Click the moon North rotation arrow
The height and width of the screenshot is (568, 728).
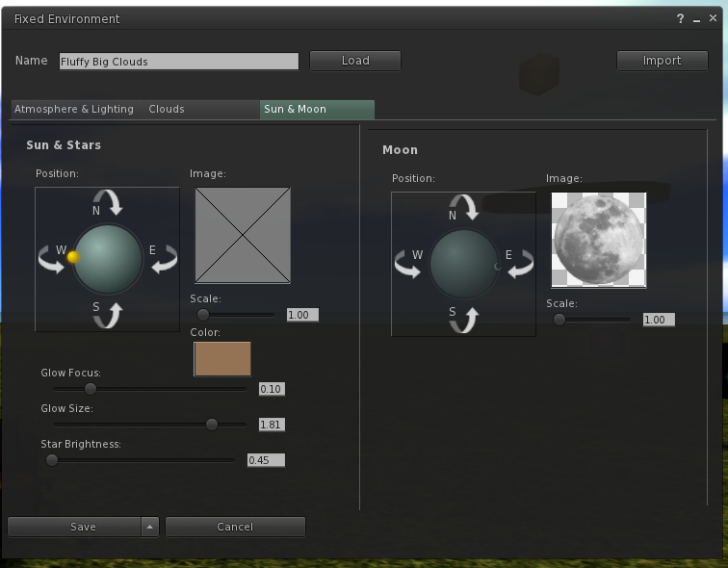464,206
